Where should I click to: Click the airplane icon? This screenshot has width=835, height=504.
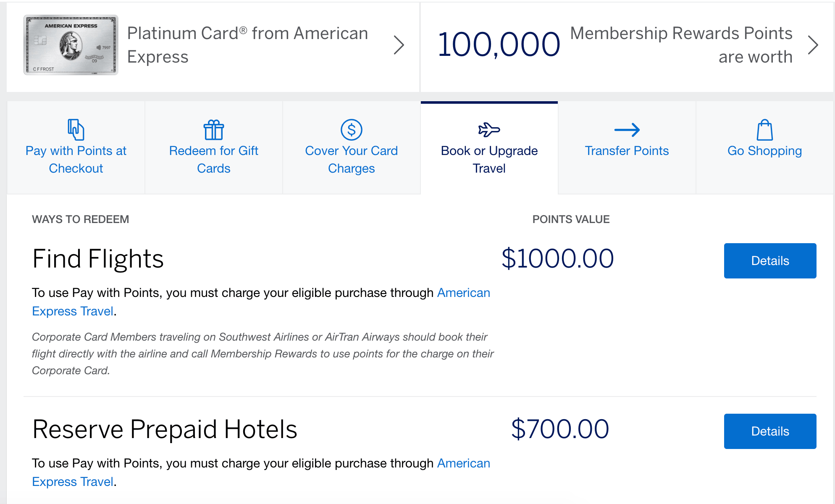click(489, 129)
